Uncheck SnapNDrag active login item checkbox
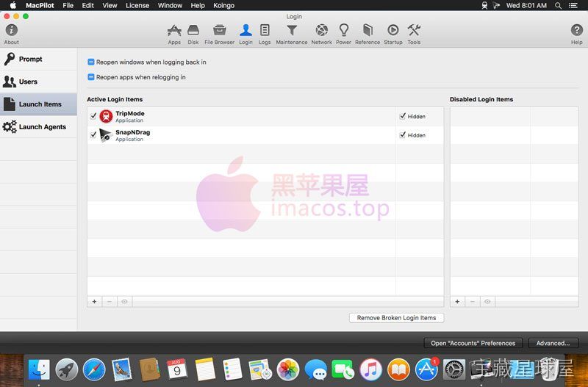The width and height of the screenshot is (588, 387). [93, 135]
